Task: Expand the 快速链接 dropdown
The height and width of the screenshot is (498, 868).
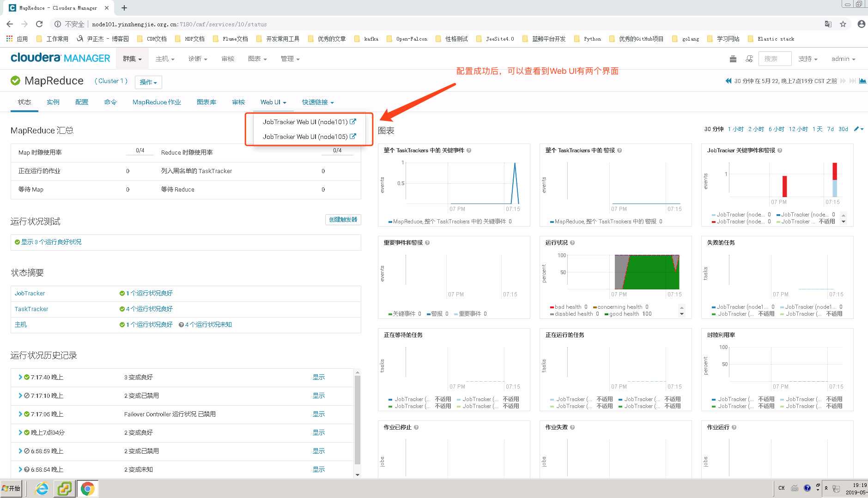Action: (318, 102)
